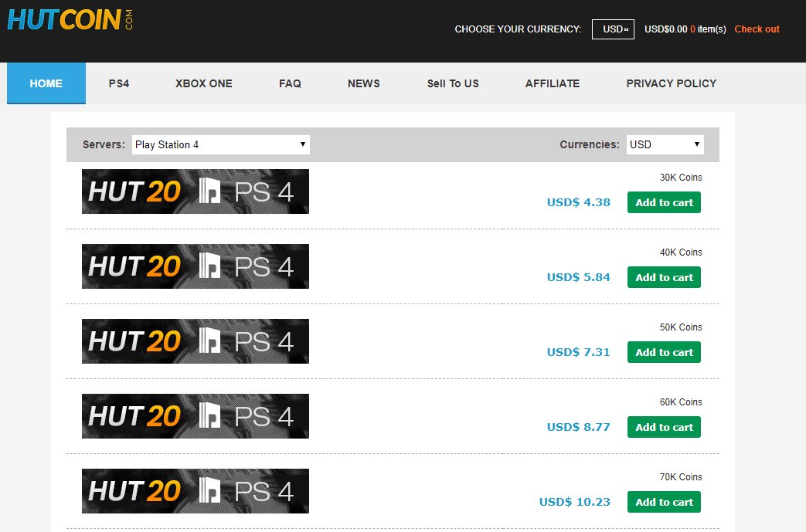
Task: Open the Sell To US page
Action: click(453, 83)
